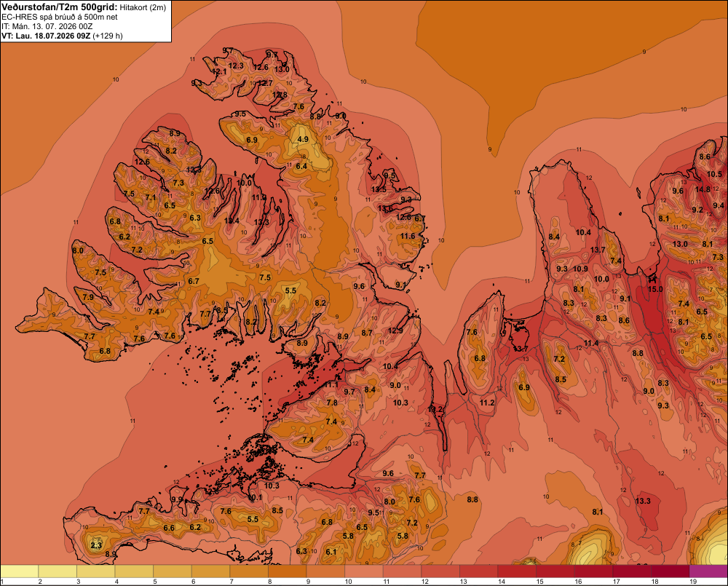Click the purple legend swatch above 19
728x586 pixels.
(708, 571)
